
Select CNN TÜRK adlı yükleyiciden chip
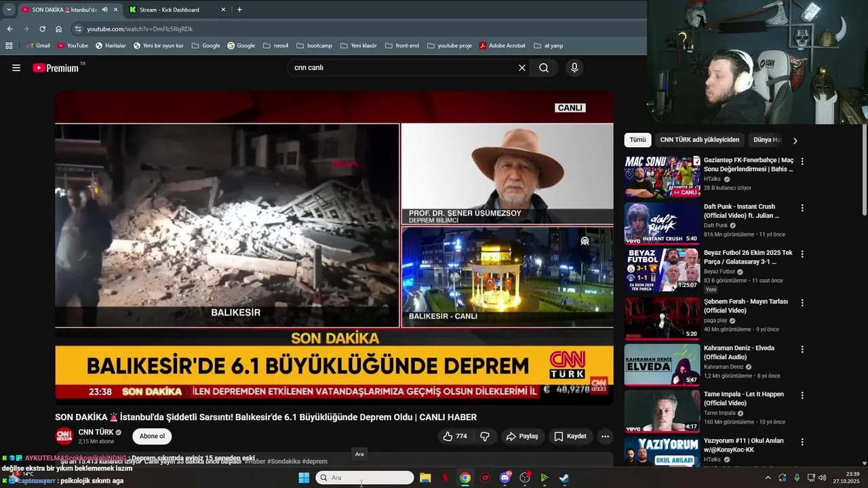tap(699, 140)
